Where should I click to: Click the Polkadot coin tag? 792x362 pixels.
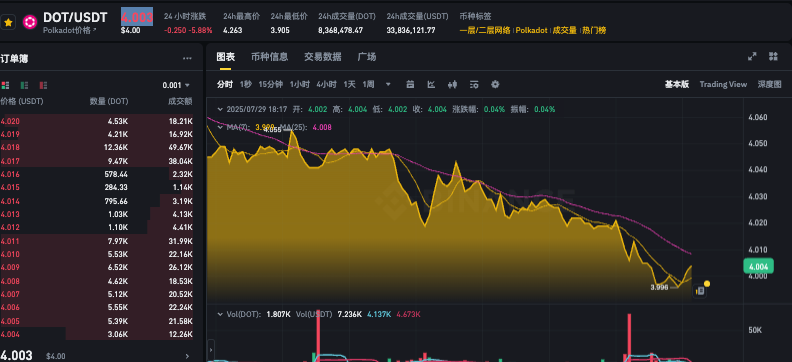531,30
